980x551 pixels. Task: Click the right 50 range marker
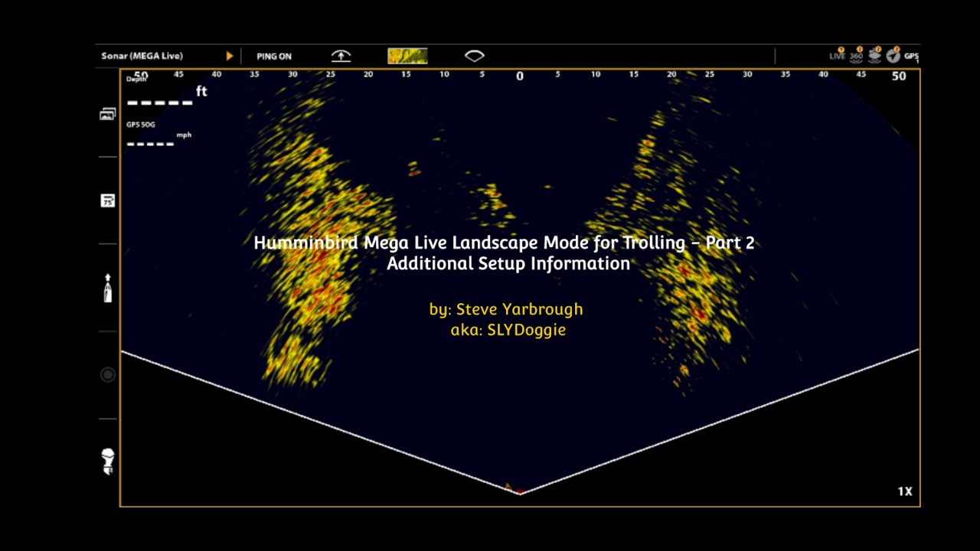tap(899, 76)
